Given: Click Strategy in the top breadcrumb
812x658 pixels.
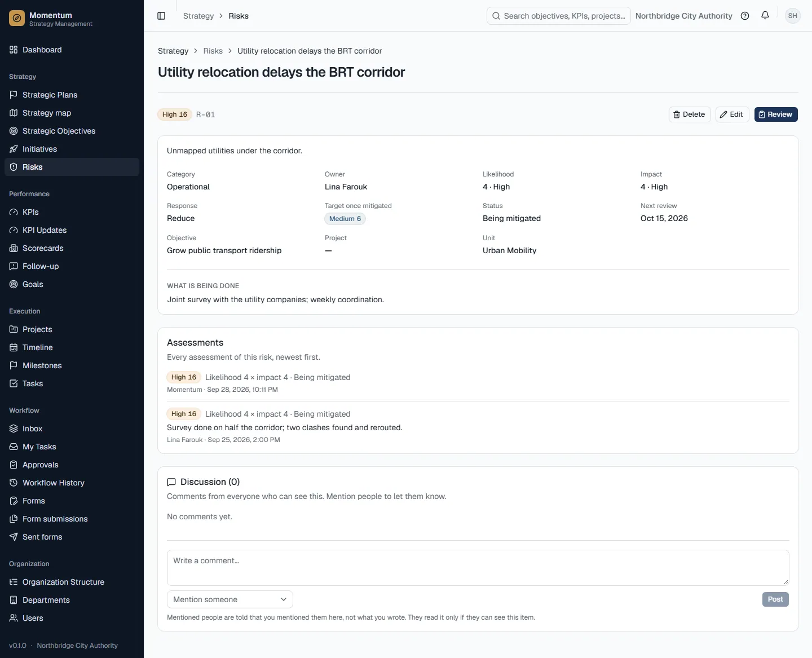Looking at the screenshot, I should pos(198,16).
